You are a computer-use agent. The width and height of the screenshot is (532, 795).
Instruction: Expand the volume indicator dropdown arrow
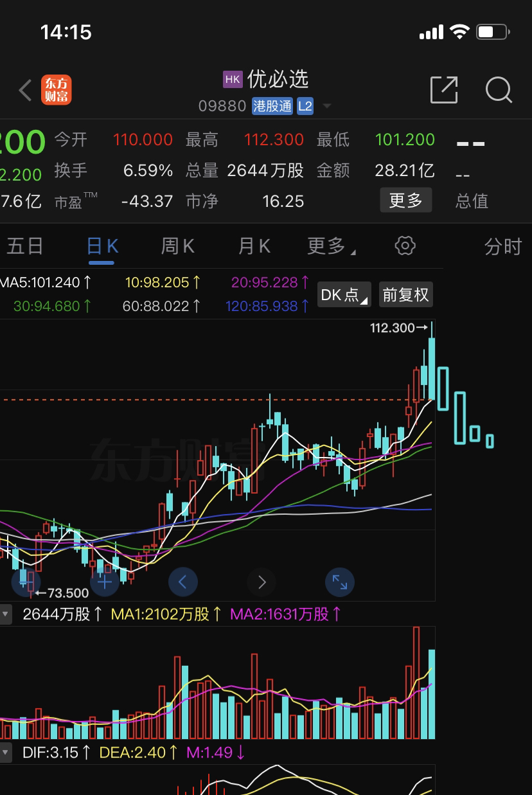coord(6,614)
